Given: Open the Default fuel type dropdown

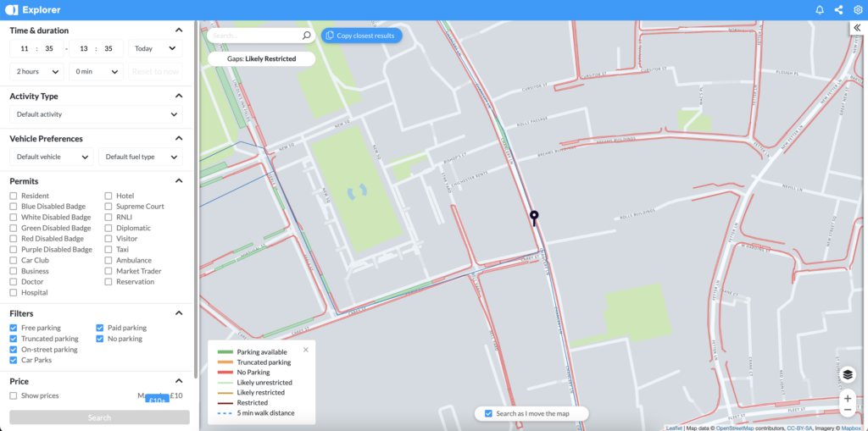Looking at the screenshot, I should point(140,157).
